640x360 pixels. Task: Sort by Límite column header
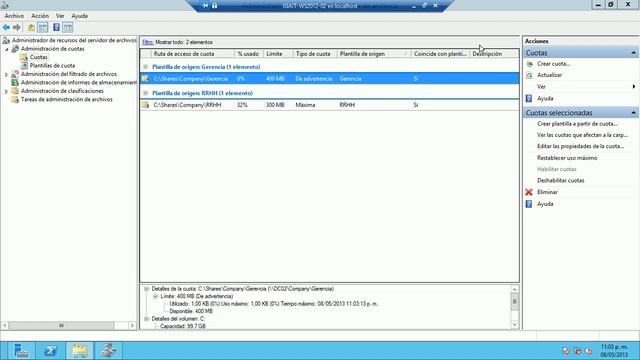click(278, 54)
